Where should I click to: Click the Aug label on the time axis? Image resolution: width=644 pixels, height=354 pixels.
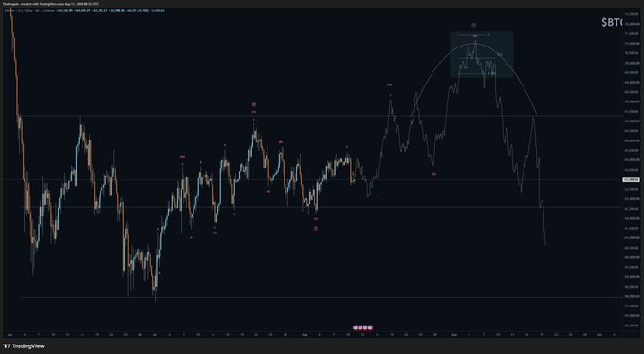304,335
